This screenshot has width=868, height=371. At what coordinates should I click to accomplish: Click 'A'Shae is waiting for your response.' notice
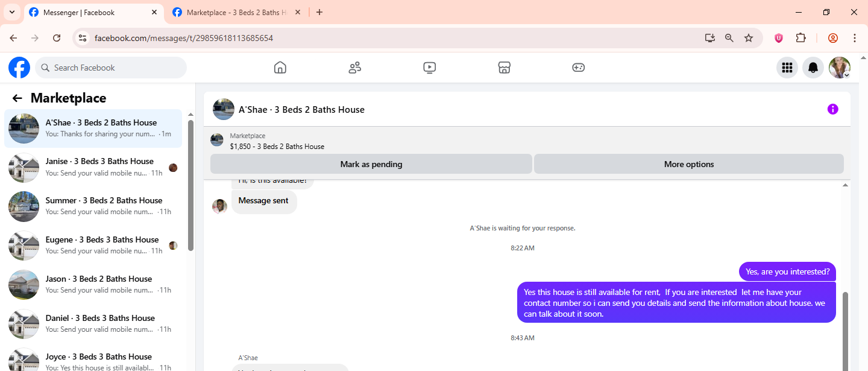523,229
